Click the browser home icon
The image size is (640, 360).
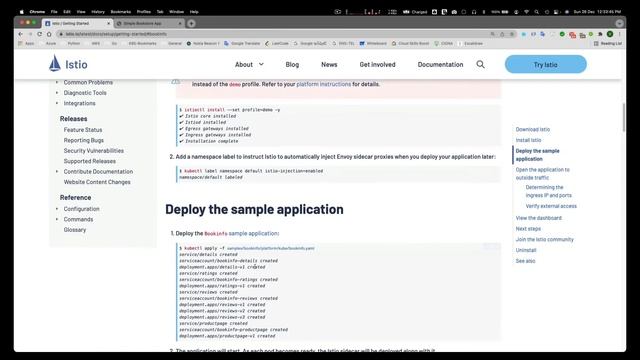coord(49,34)
